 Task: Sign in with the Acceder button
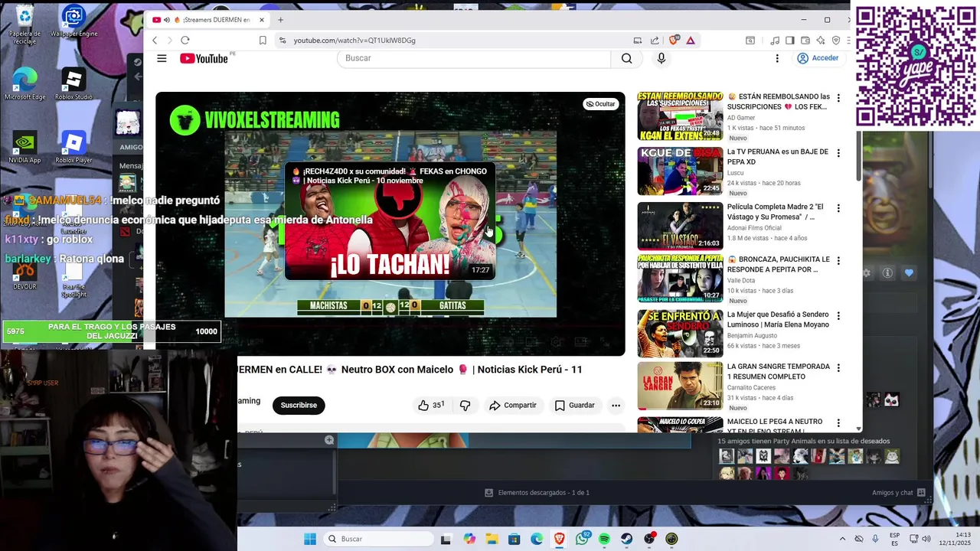(x=818, y=58)
